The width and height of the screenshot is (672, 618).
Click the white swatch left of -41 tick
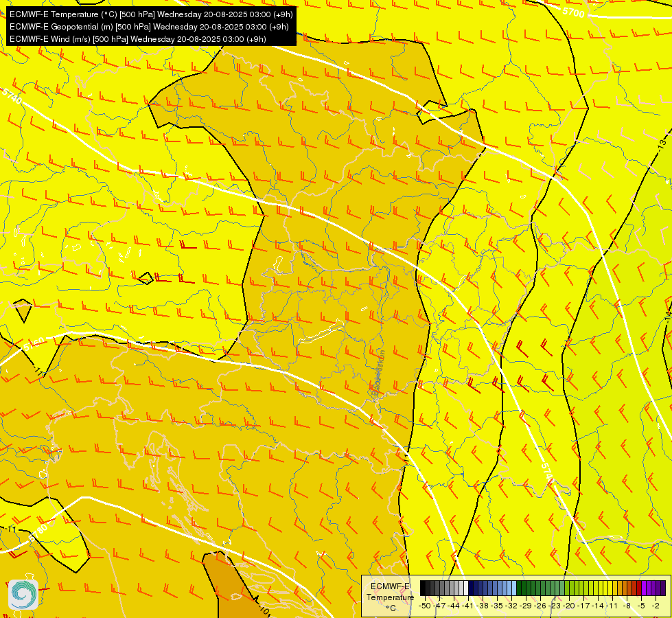click(x=466, y=588)
